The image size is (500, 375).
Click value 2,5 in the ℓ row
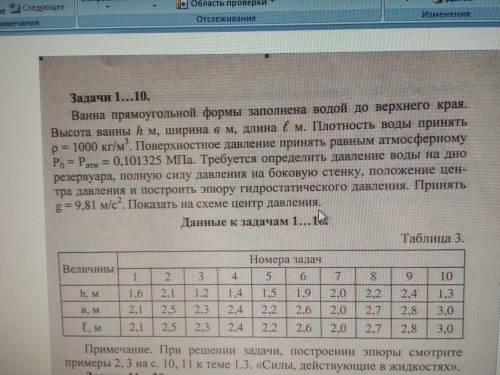pyautogui.click(x=169, y=327)
